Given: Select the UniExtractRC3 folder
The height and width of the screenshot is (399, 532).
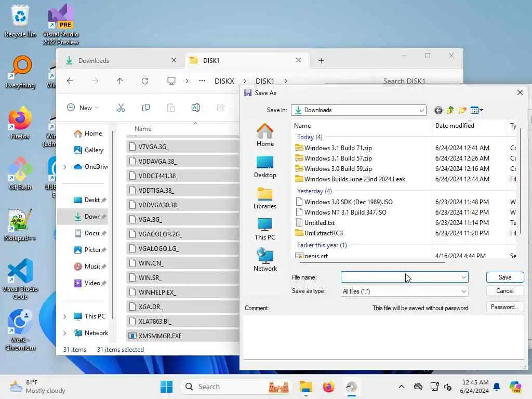Looking at the screenshot, I should click(x=323, y=233).
